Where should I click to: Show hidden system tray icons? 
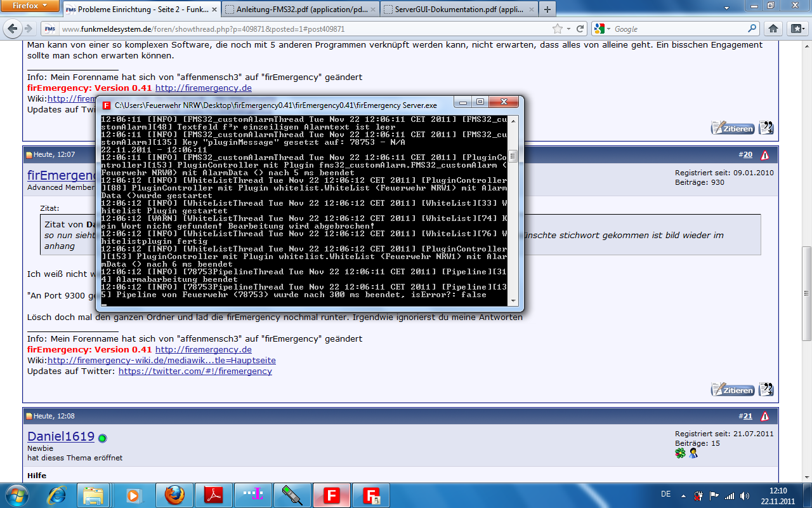pyautogui.click(x=683, y=495)
